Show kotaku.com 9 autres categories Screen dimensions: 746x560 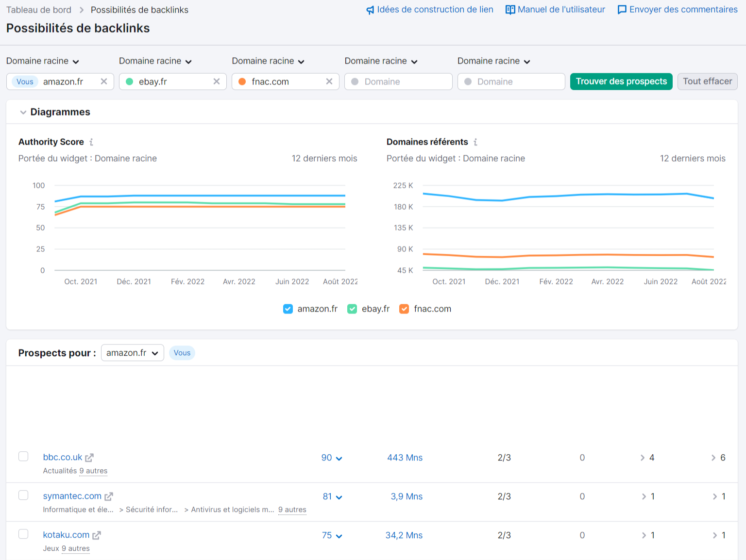[x=76, y=548]
